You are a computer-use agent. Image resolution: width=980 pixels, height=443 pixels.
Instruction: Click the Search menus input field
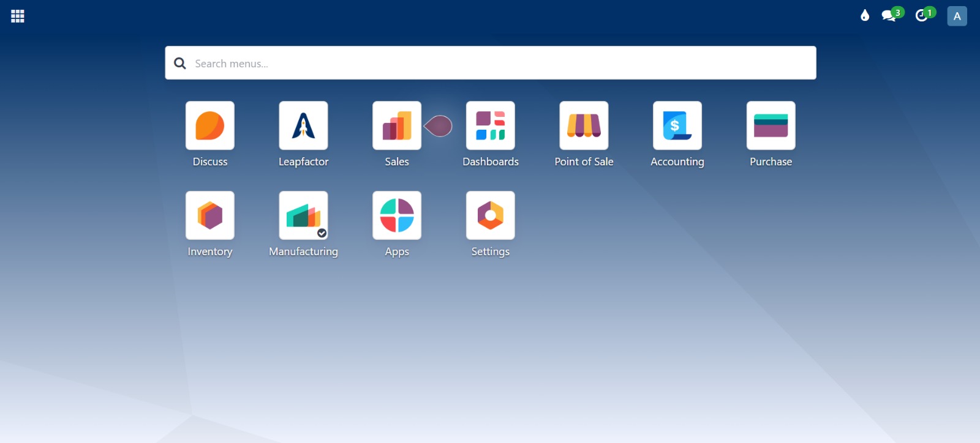coord(491,63)
